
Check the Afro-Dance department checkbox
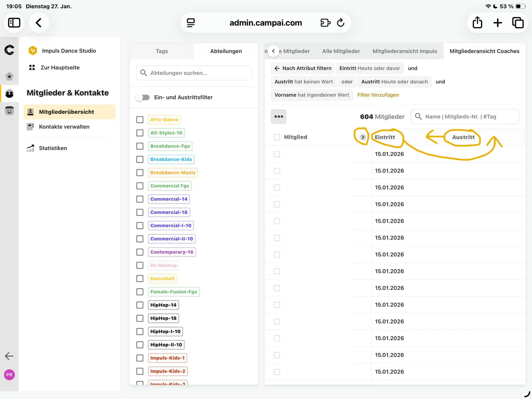(140, 119)
